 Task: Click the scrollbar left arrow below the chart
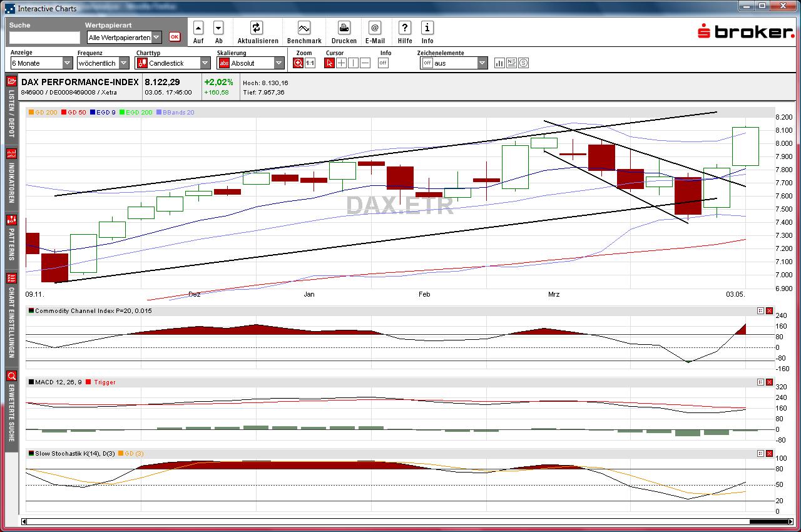[x=24, y=521]
